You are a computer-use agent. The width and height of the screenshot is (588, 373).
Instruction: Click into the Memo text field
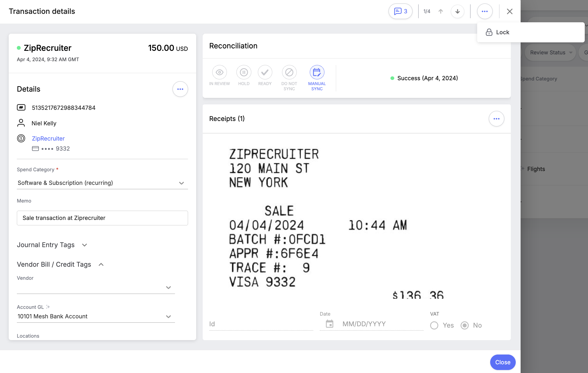102,218
